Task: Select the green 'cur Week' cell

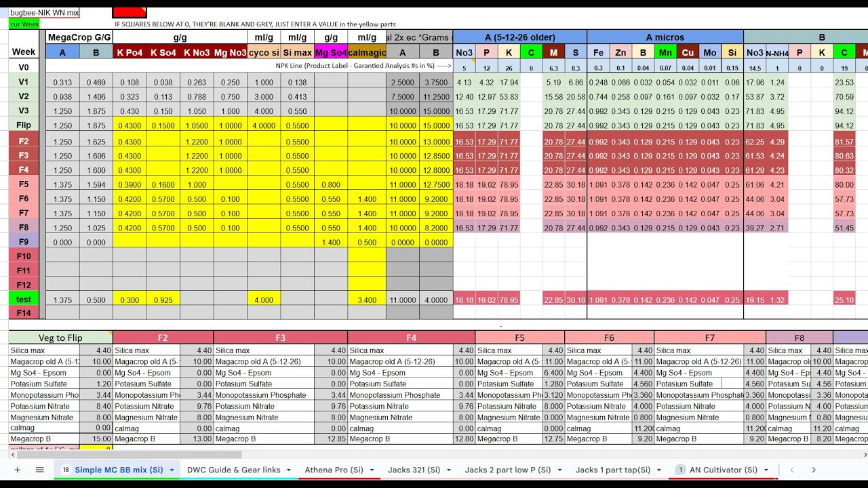Action: pos(24,24)
